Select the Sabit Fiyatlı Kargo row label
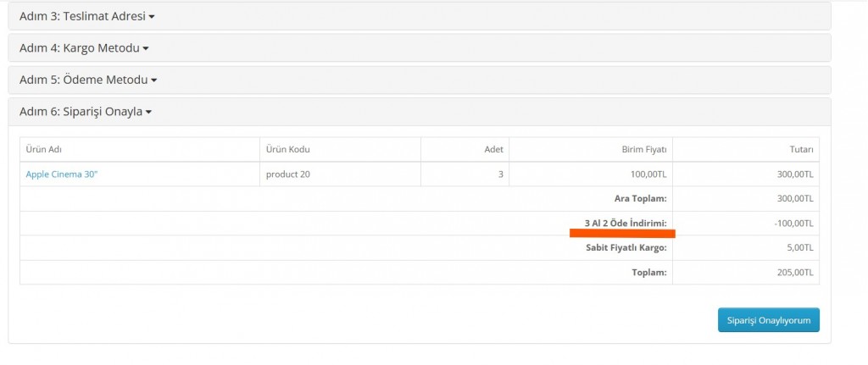The height and width of the screenshot is (365, 868). (626, 248)
